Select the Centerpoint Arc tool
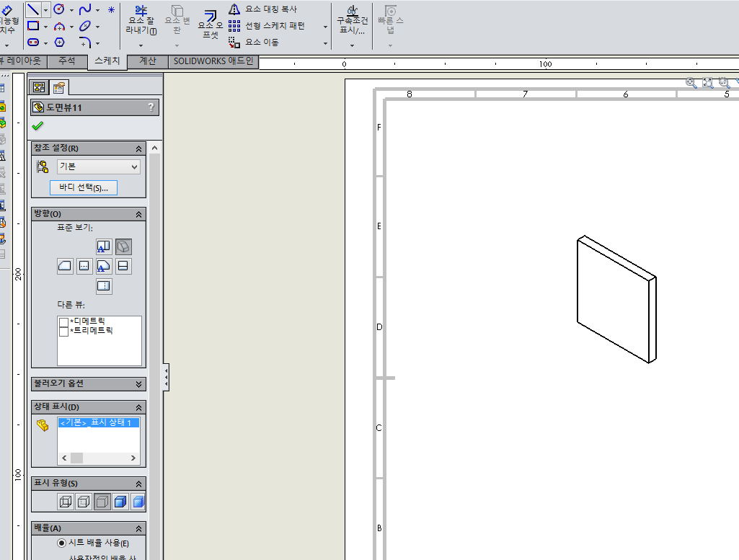Screen dimensions: 739x560 tap(59, 27)
